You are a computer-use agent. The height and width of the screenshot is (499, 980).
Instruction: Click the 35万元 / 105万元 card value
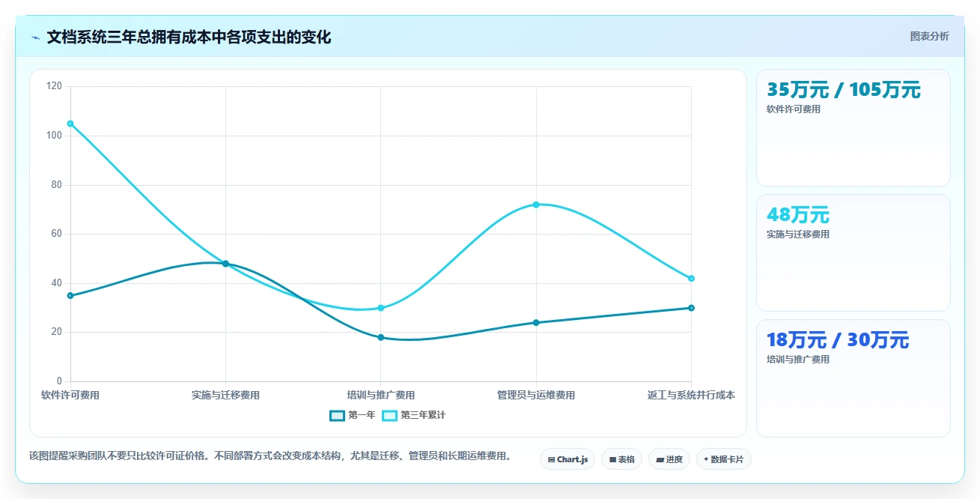[843, 90]
